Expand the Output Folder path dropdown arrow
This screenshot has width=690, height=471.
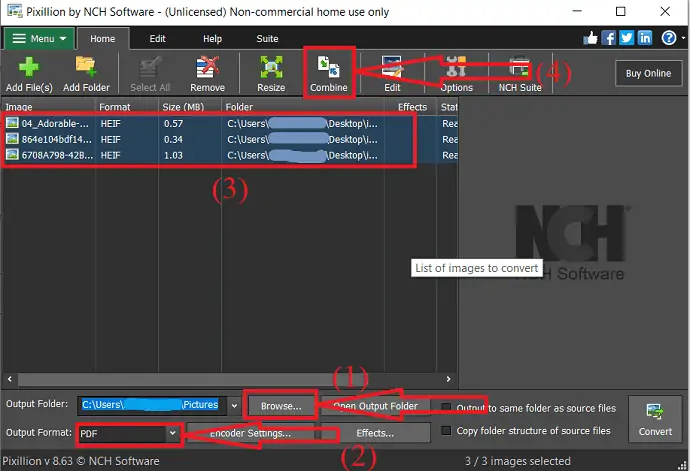[234, 405]
